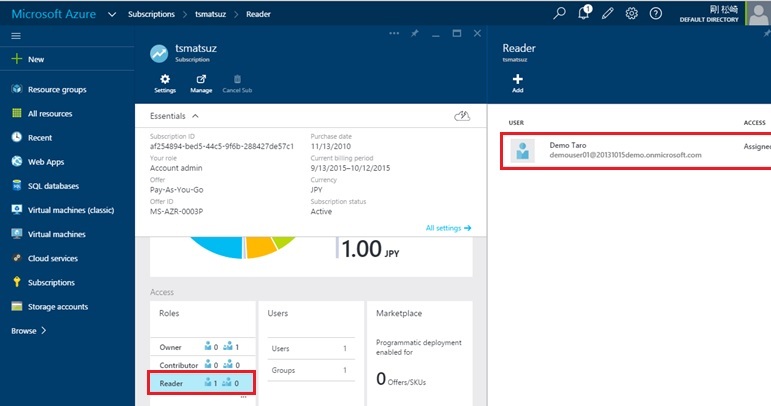The height and width of the screenshot is (406, 771).
Task: Click the MS-AZR-0003P offer ID
Action: click(x=177, y=211)
